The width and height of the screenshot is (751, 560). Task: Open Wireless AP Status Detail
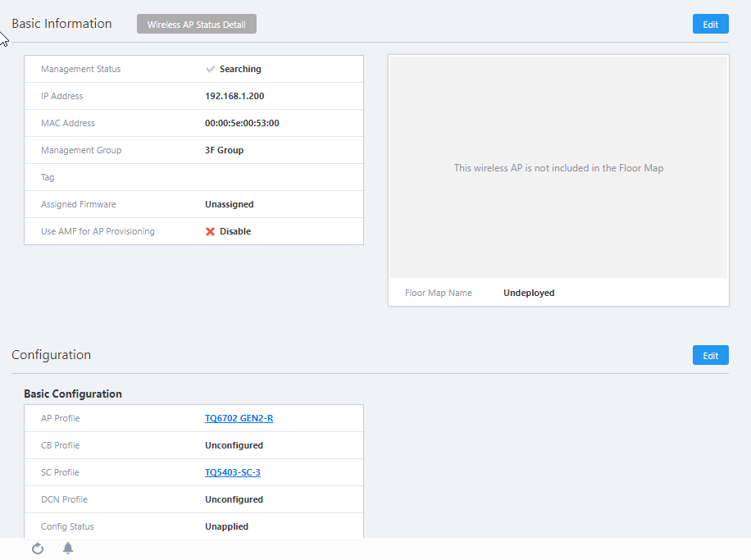coord(197,25)
